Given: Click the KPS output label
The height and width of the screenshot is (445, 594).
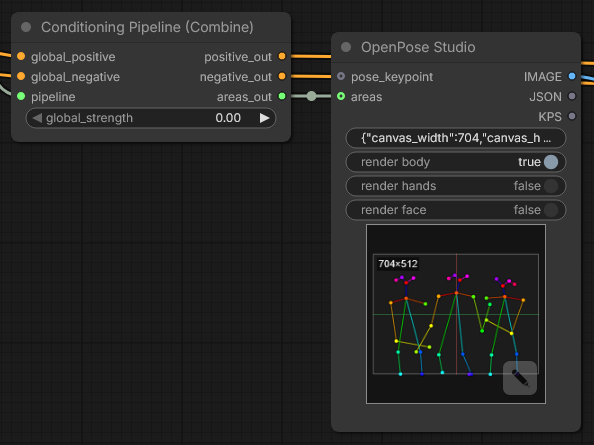Looking at the screenshot, I should point(550,117).
